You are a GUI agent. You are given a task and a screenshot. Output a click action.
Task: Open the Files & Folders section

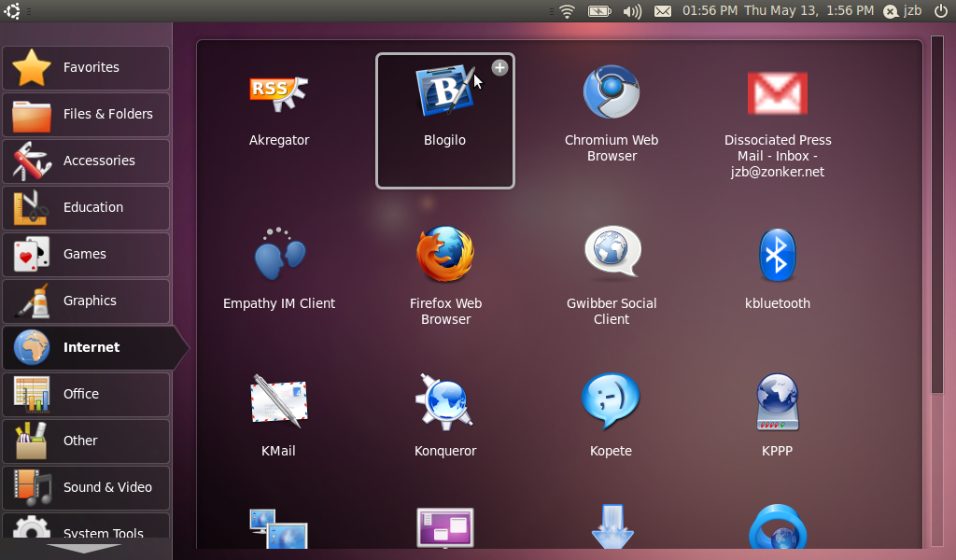(86, 114)
